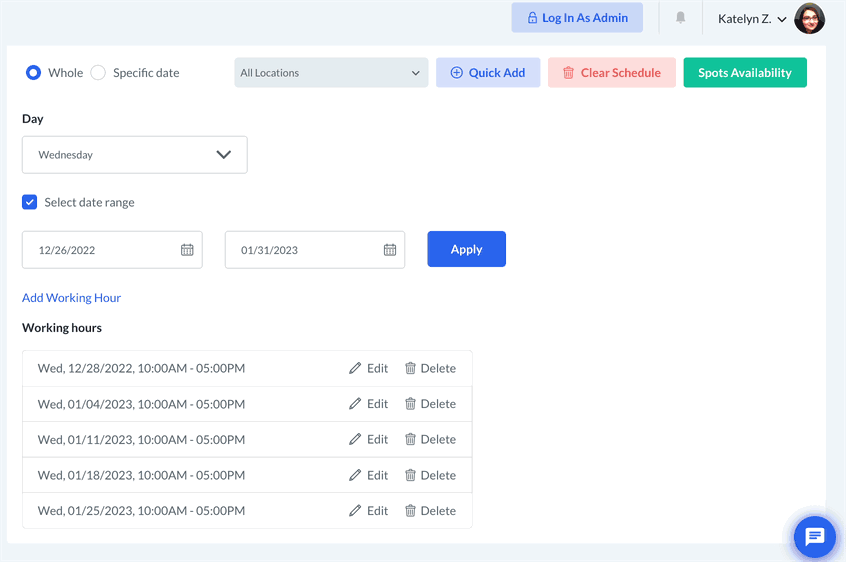The image size is (846, 562).
Task: Click the notification bell icon
Action: [680, 18]
